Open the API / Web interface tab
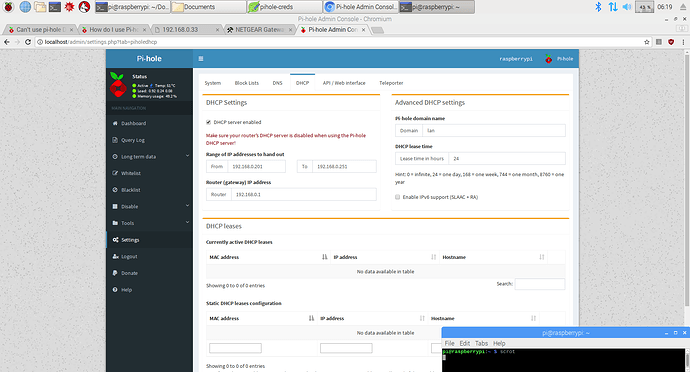The height and width of the screenshot is (372, 690). [344, 83]
